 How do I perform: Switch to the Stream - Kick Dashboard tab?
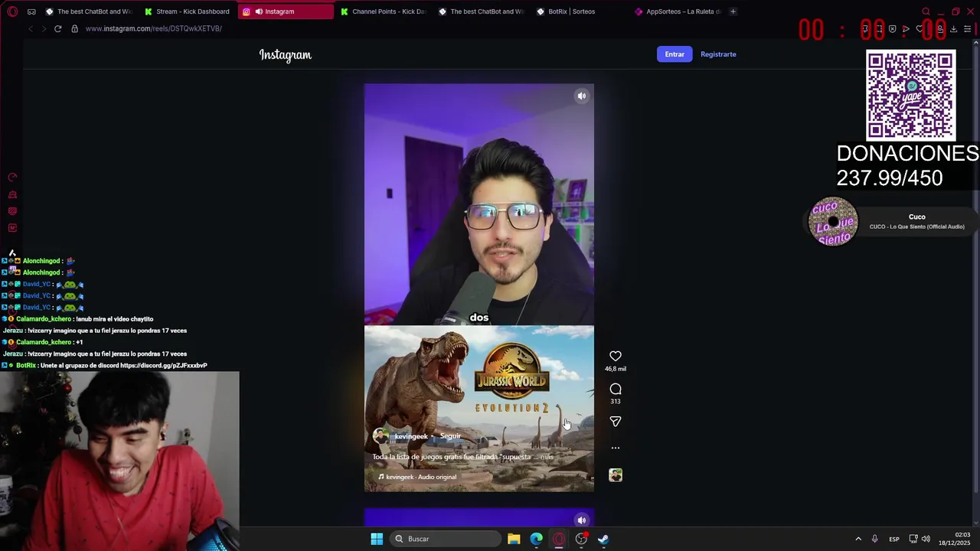click(188, 11)
